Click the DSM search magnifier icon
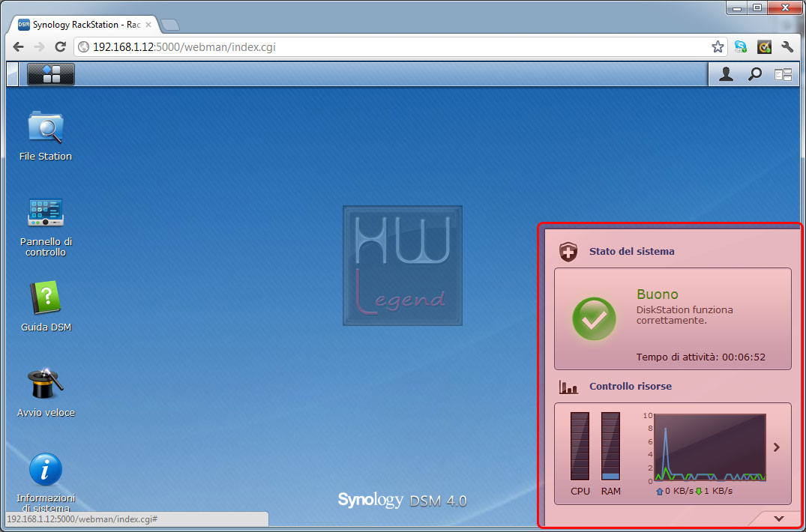Screen dimensions: 806x532 pyautogui.click(x=754, y=75)
